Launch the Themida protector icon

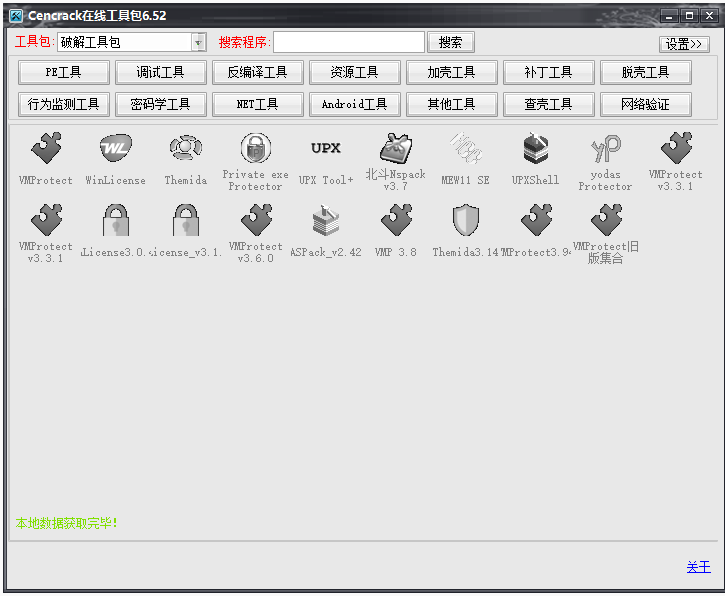coord(185,150)
